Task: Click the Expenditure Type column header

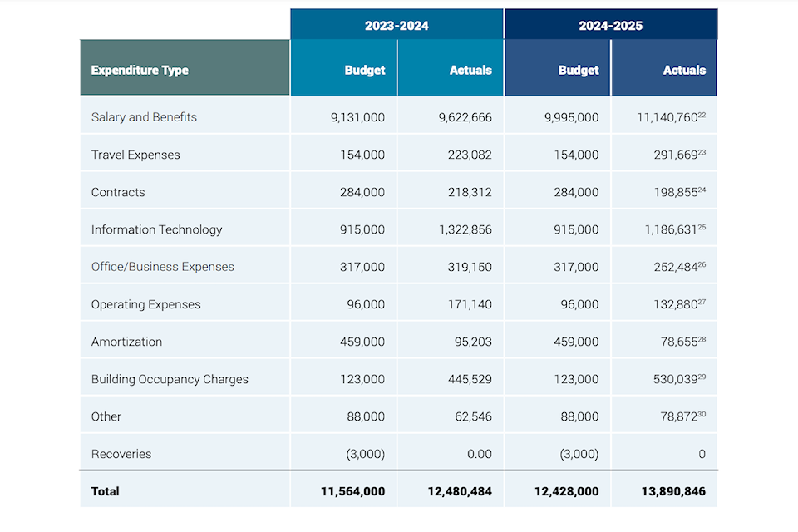Action: 140,71
